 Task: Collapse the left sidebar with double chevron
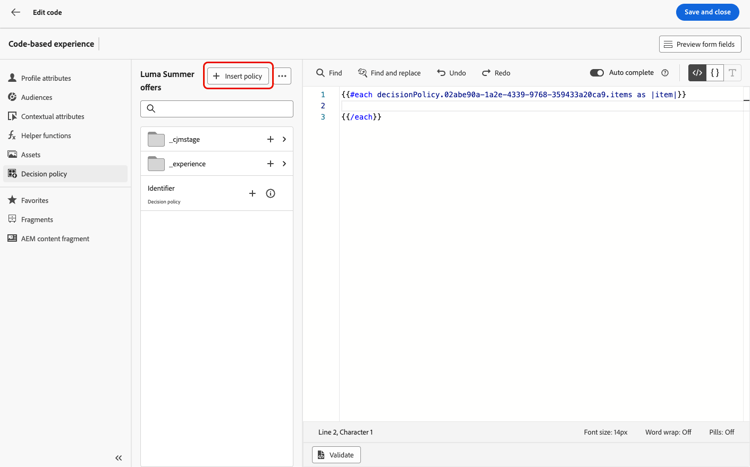(x=119, y=458)
